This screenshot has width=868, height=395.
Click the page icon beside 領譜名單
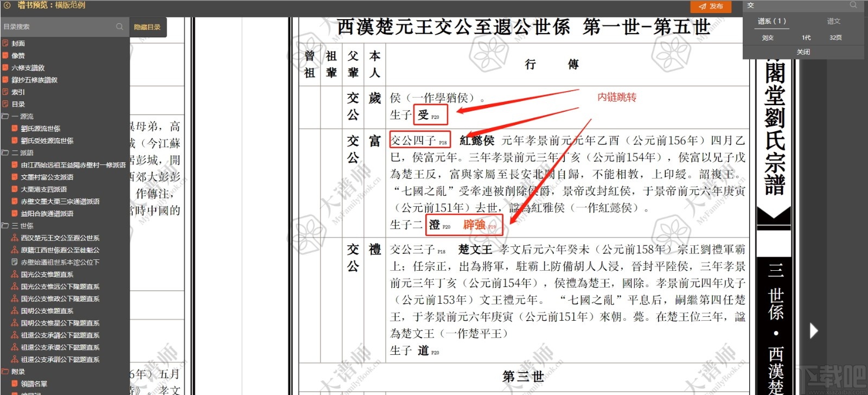pyautogui.click(x=15, y=384)
